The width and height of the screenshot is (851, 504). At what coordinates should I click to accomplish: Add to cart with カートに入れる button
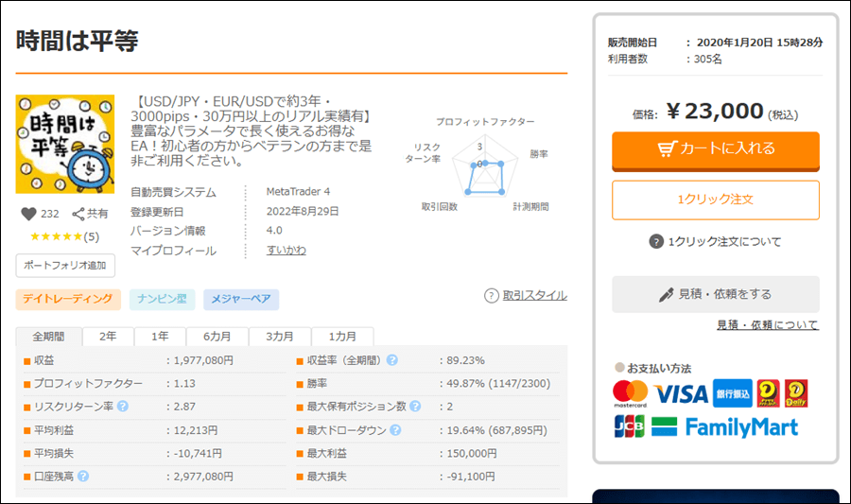(x=716, y=148)
